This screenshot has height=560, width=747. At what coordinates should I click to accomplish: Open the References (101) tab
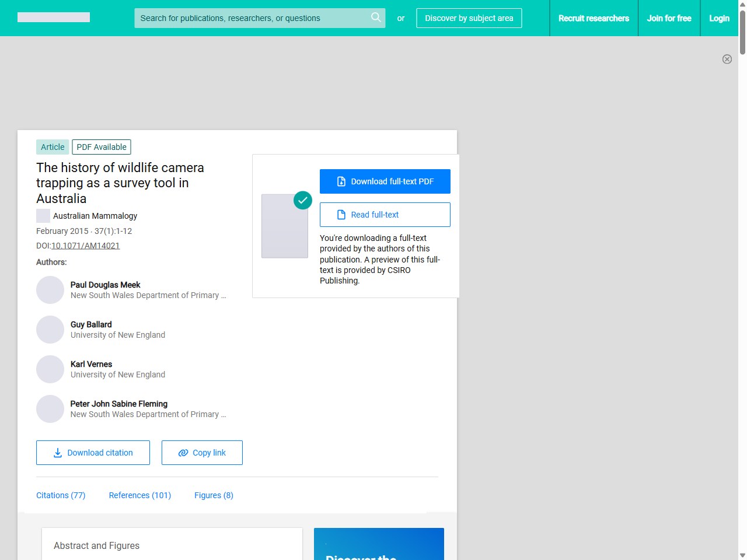pyautogui.click(x=139, y=495)
